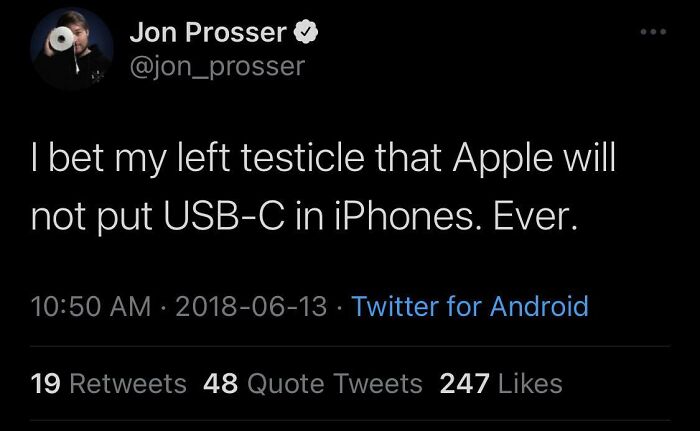The image size is (700, 431).
Task: Click the number 48 beside Quote Tweets
Action: pyautogui.click(x=219, y=383)
